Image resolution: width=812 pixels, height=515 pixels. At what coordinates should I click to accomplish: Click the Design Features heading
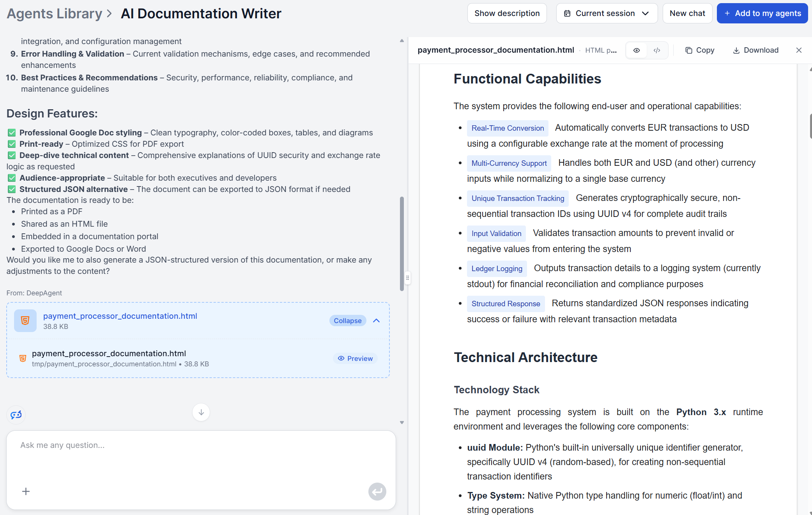[x=52, y=114]
